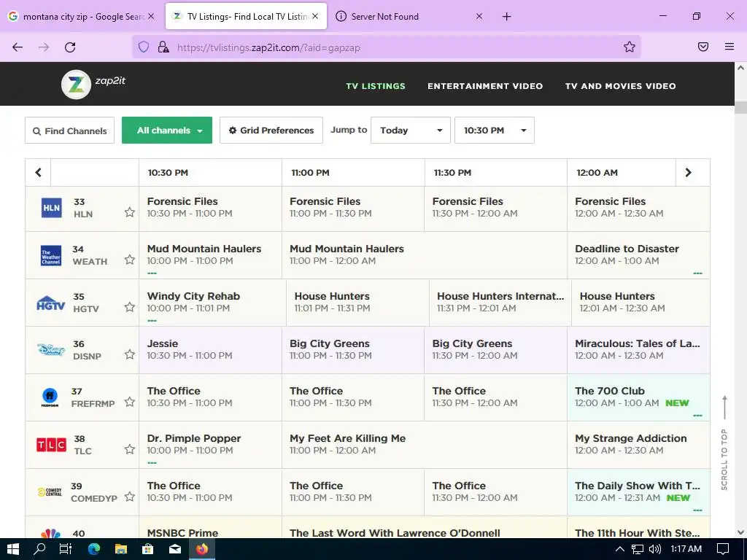Click the HLN channel logo
Screen dimensions: 747x560
[x=52, y=208]
